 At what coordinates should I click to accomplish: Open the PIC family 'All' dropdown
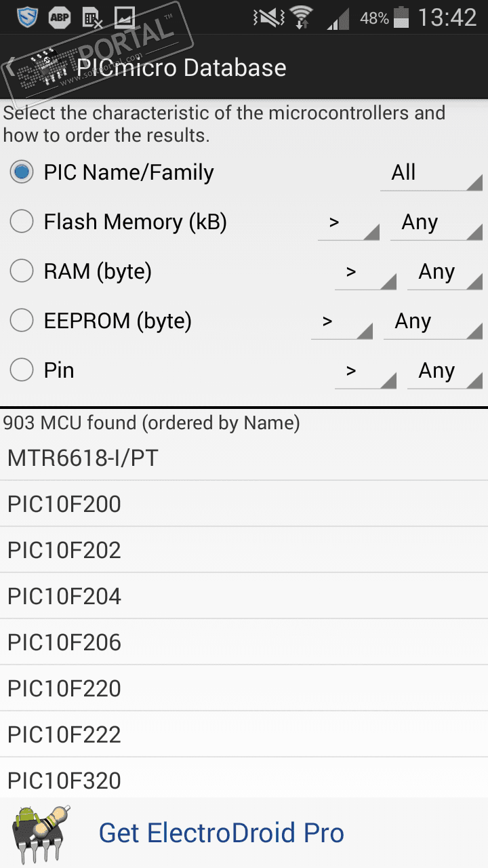pos(430,173)
